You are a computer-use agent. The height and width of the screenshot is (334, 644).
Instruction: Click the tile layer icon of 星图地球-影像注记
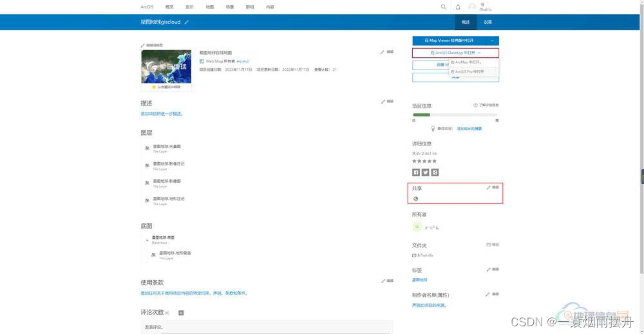pos(147,165)
